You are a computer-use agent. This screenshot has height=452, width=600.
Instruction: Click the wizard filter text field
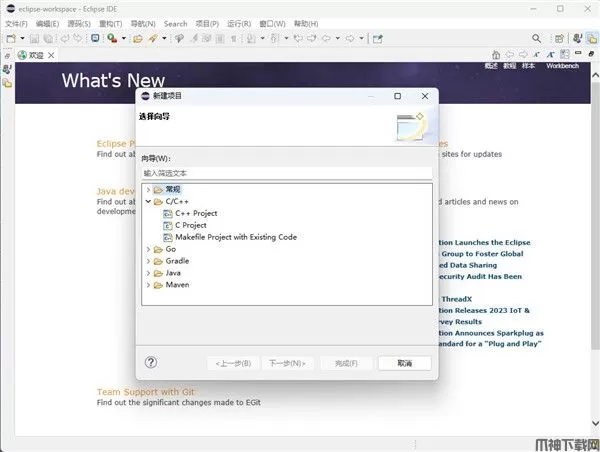click(x=287, y=173)
